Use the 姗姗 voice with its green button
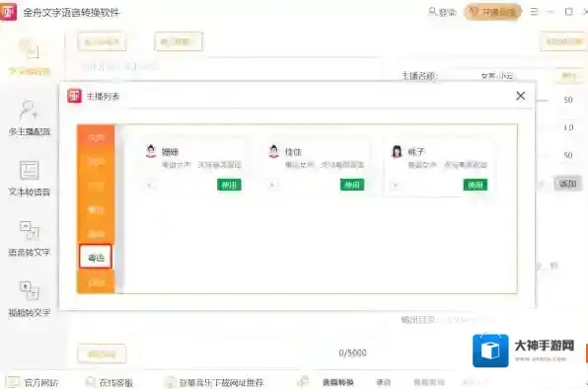 point(229,185)
